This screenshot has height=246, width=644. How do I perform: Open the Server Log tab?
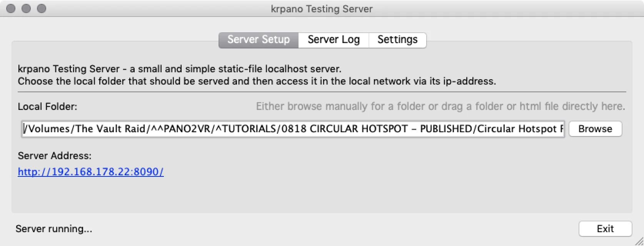[x=334, y=40]
